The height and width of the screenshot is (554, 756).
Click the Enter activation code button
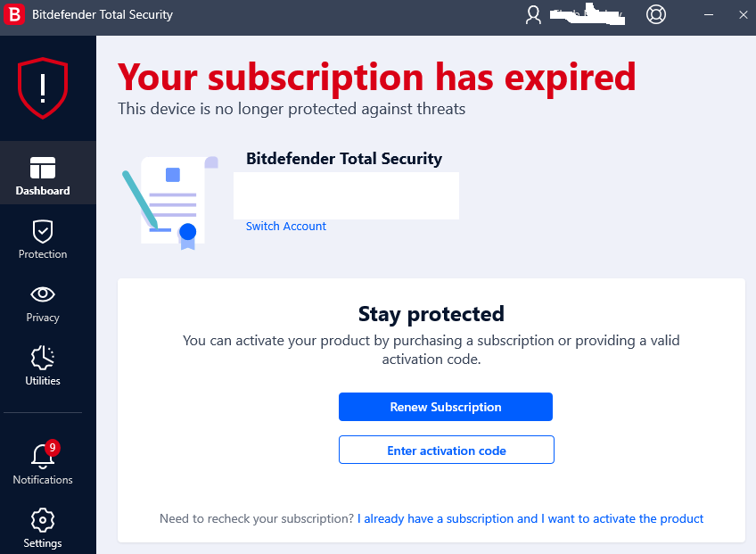(447, 450)
